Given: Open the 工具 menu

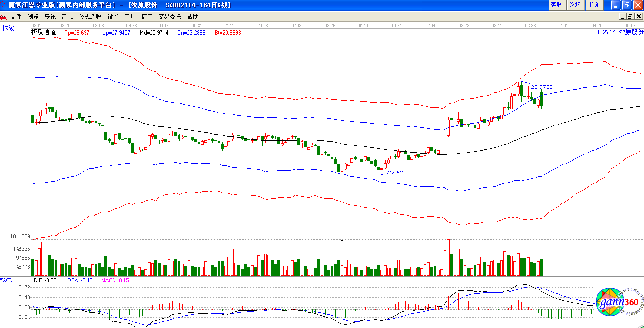Looking at the screenshot, I should 130,16.
